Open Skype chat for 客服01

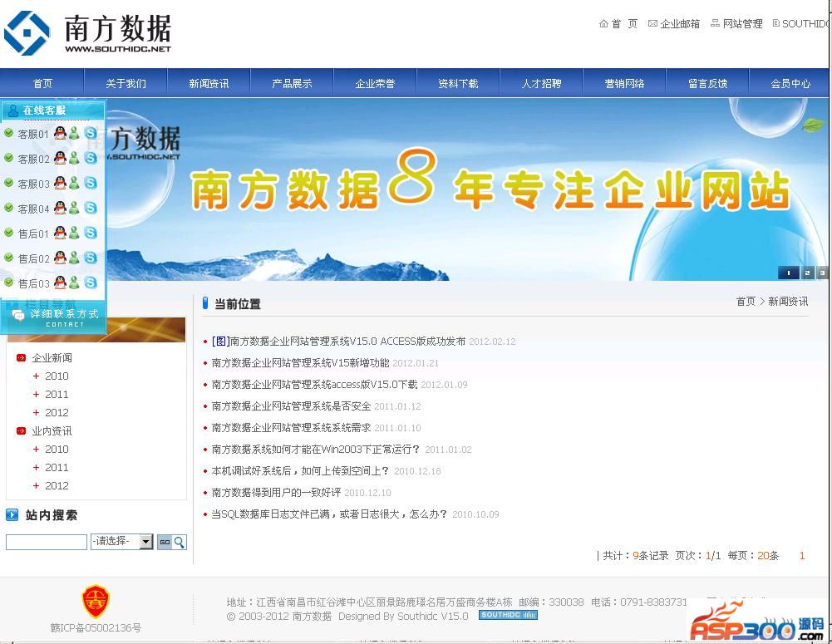pyautogui.click(x=91, y=133)
